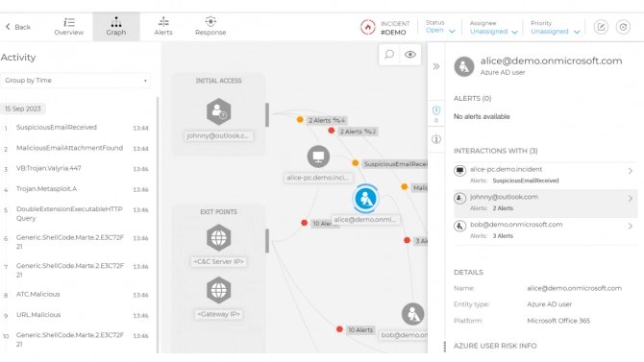Click the user icon beside bob@demo.onmicrosoft.com
The width and height of the screenshot is (644, 362).
tap(460, 226)
